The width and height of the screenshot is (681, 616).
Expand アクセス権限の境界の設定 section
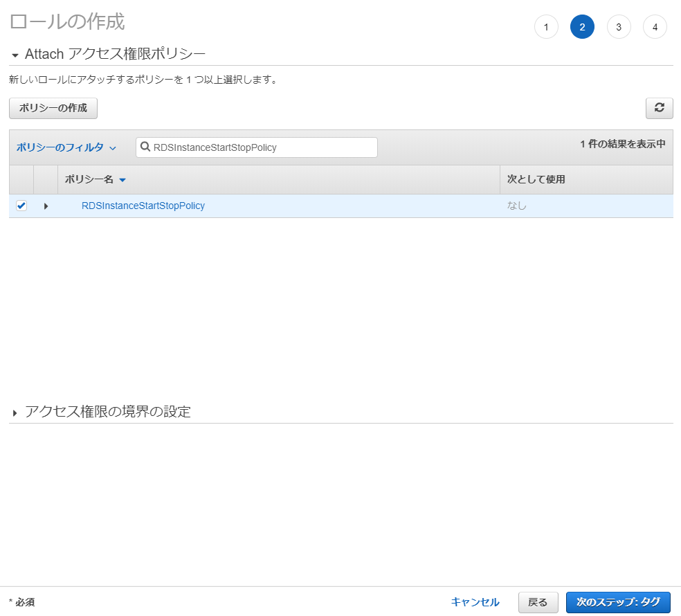[15, 413]
